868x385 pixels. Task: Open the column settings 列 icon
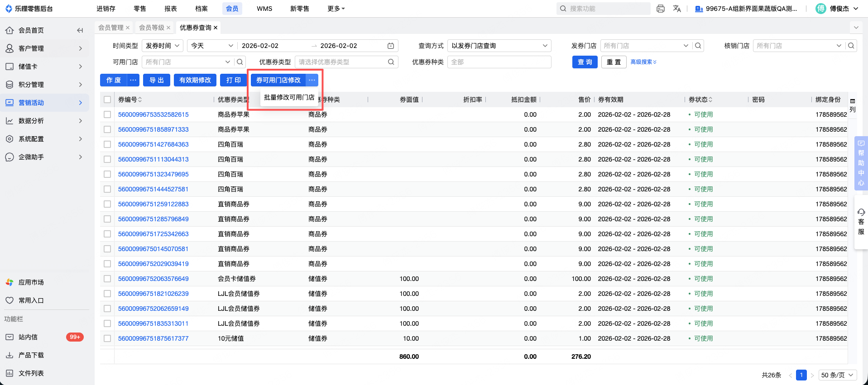[853, 105]
